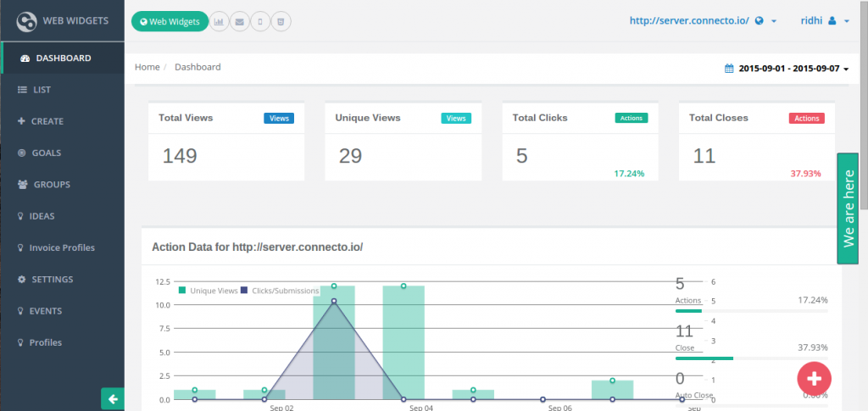This screenshot has height=411, width=868.
Task: Click the green Actions badge on Total Clicks
Action: (631, 118)
